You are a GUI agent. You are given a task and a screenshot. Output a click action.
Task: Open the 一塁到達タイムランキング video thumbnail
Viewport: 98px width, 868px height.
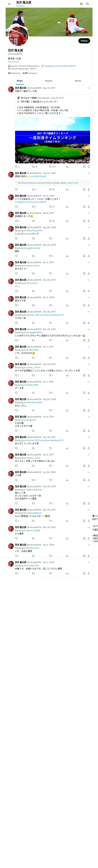tap(52, 140)
